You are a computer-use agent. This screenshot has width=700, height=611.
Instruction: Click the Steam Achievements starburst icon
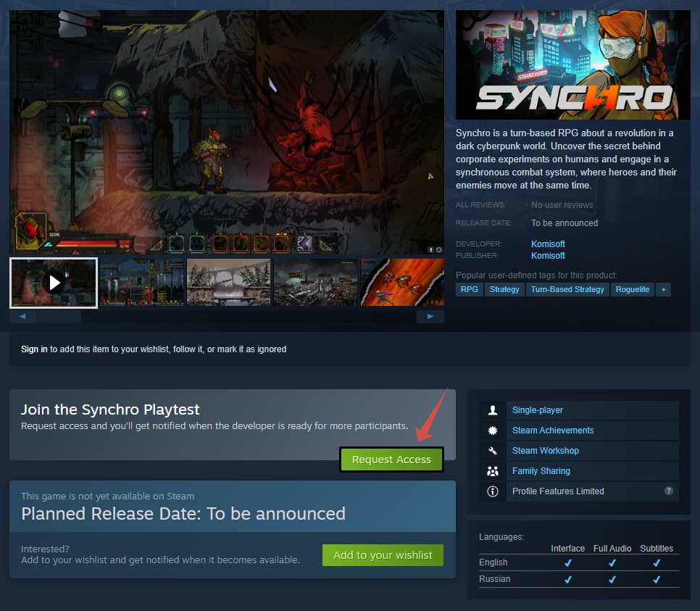pos(493,431)
